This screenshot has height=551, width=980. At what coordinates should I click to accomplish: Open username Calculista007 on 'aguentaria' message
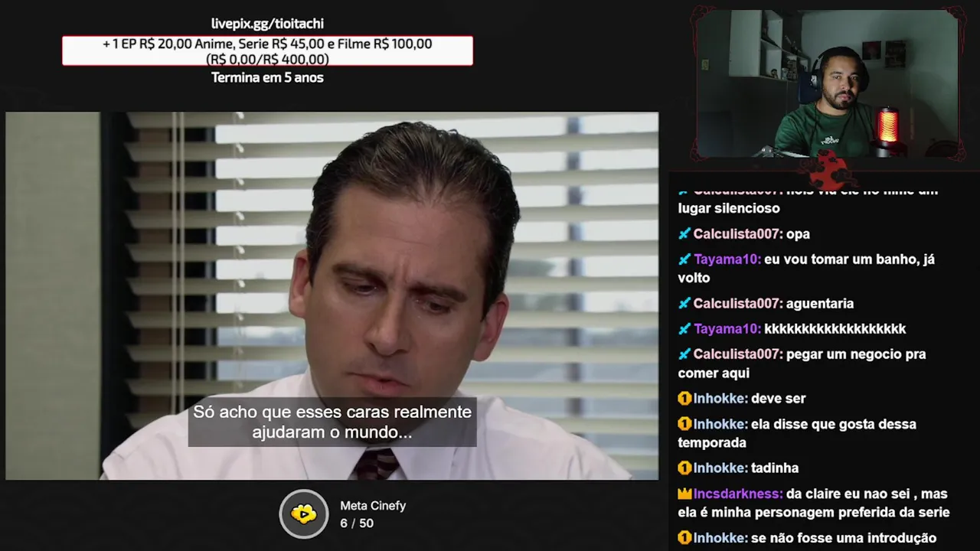click(738, 304)
